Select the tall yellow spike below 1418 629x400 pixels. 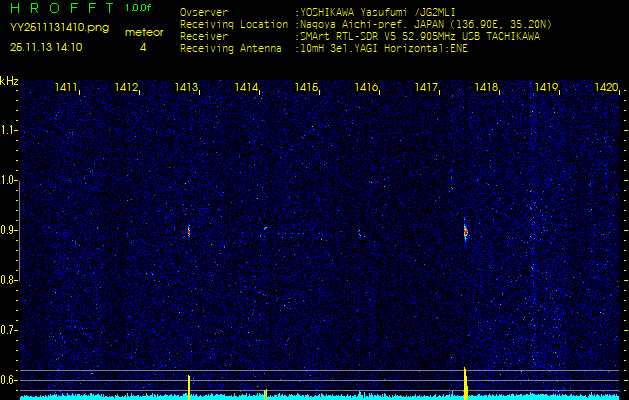click(465, 382)
